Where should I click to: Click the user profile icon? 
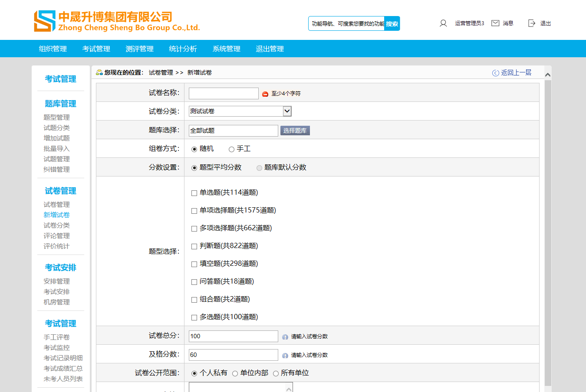click(x=443, y=23)
